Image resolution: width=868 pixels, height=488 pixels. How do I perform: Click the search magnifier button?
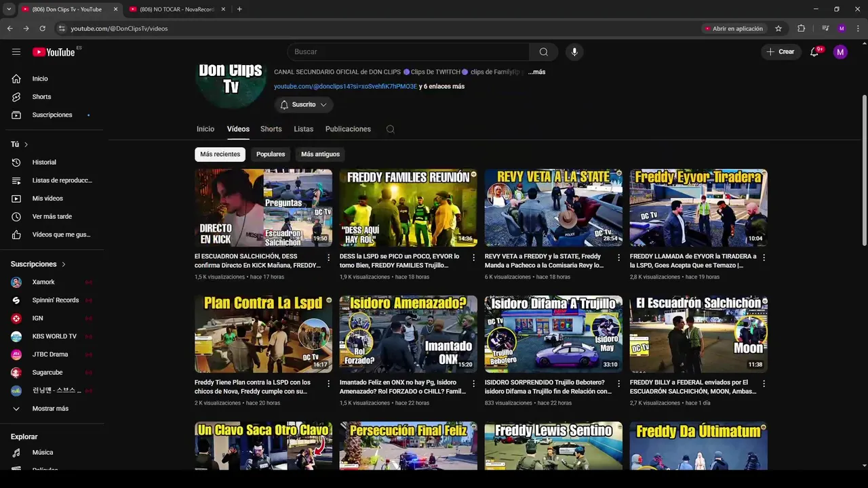[x=544, y=52]
